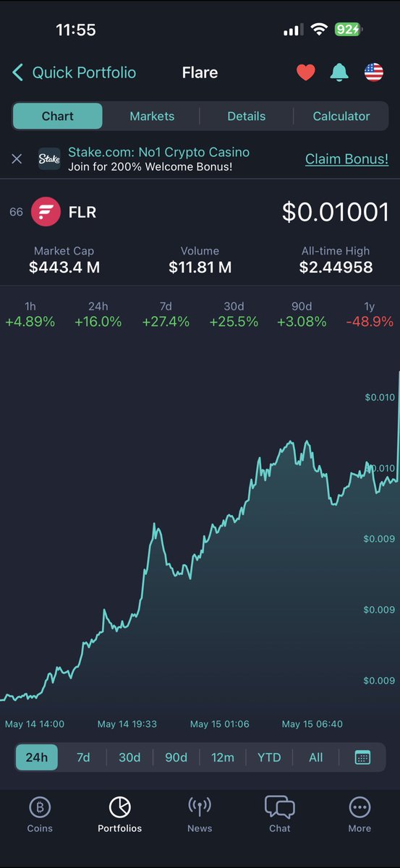This screenshot has height=868, width=400.
Task: Select the All time range button
Action: [316, 757]
